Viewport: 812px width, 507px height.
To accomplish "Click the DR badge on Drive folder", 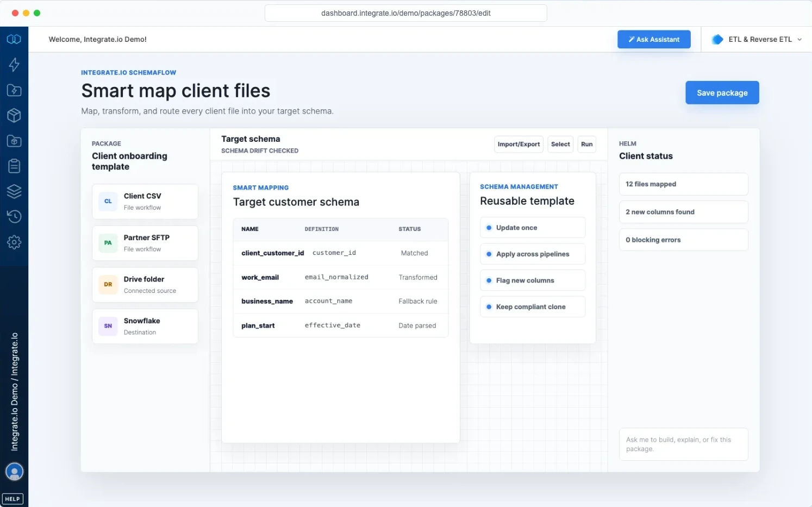I will click(108, 284).
